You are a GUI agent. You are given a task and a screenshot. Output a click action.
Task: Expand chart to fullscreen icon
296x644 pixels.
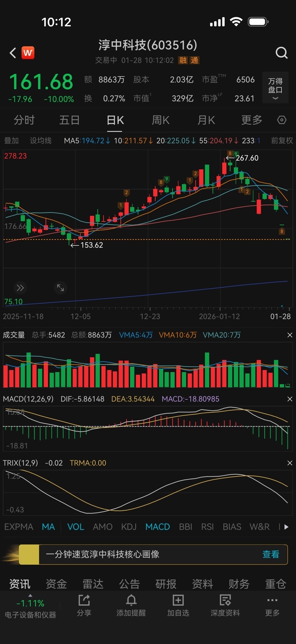60,288
